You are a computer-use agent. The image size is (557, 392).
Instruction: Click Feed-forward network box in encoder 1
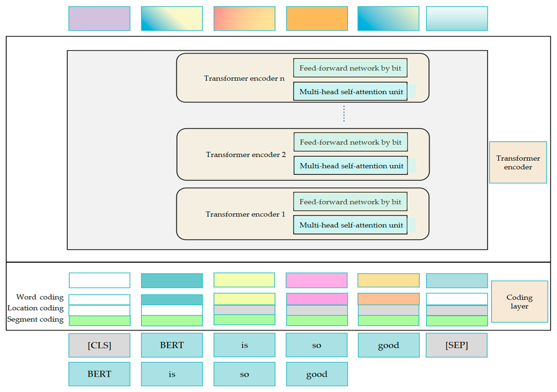pos(350,201)
